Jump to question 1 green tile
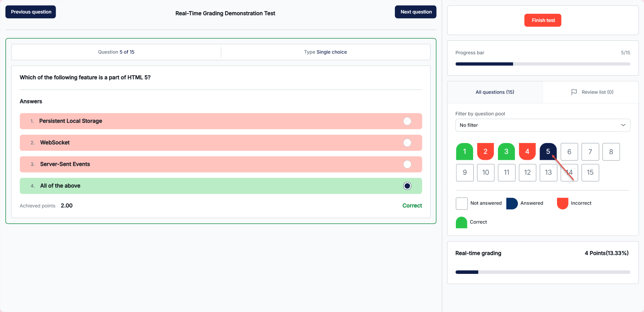644x312 pixels. pyautogui.click(x=464, y=151)
